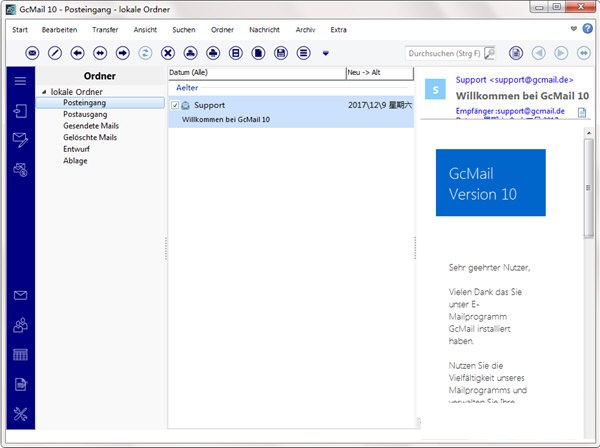Open the sidebar contacts people icon
The image size is (600, 448).
click(20, 325)
